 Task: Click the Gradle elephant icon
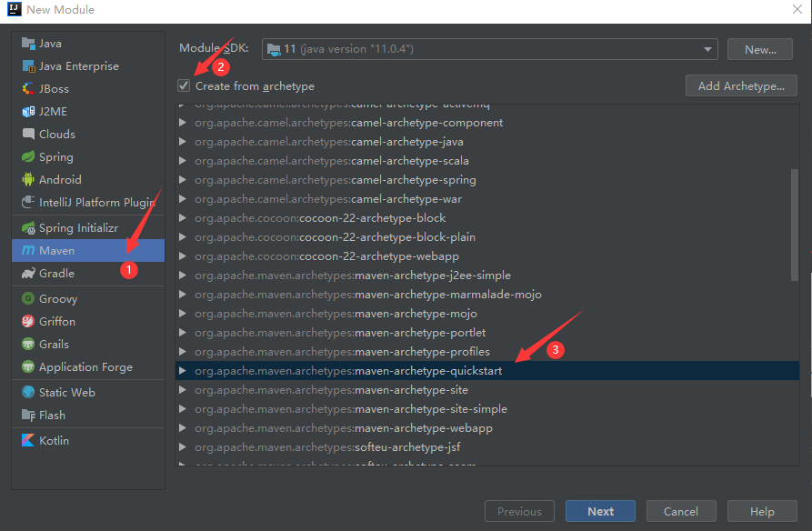28,273
